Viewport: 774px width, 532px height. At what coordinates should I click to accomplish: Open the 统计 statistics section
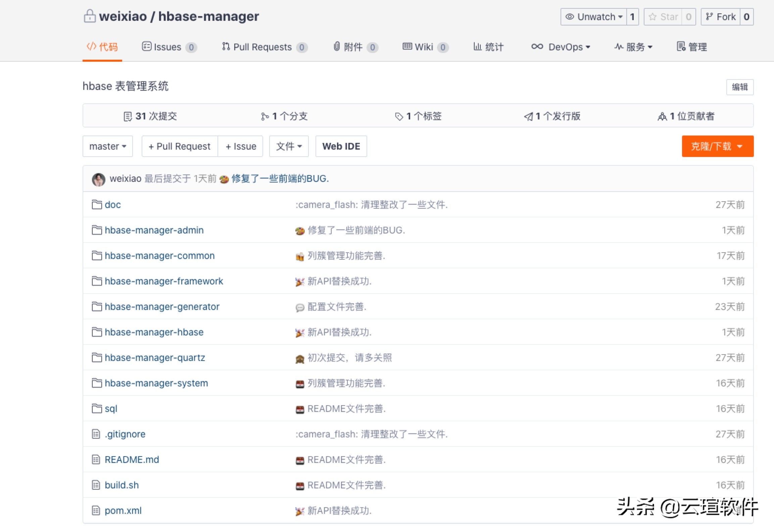click(488, 47)
